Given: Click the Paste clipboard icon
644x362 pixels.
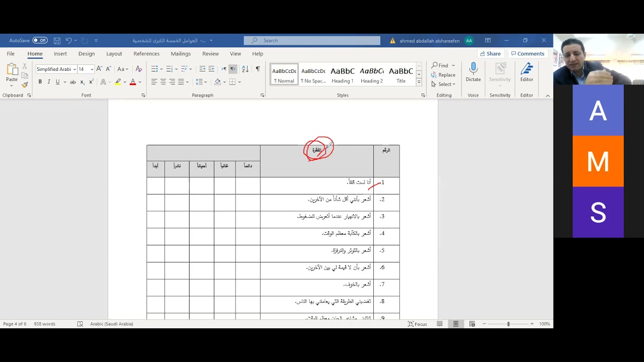Looking at the screenshot, I should (12, 70).
